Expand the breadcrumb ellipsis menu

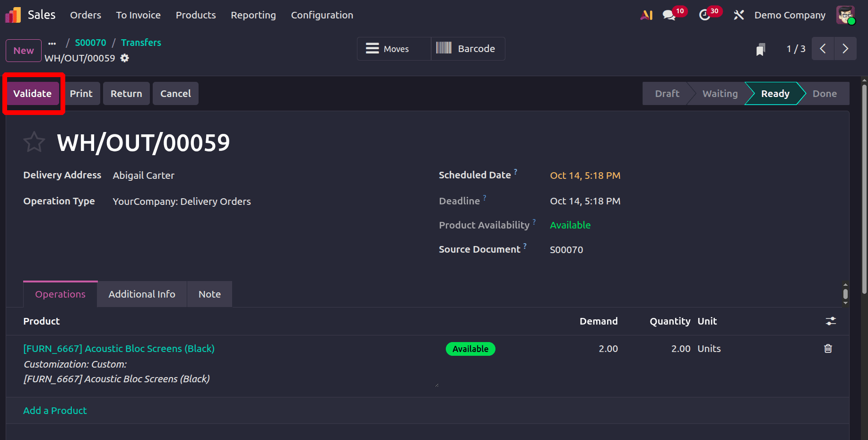[x=52, y=43]
